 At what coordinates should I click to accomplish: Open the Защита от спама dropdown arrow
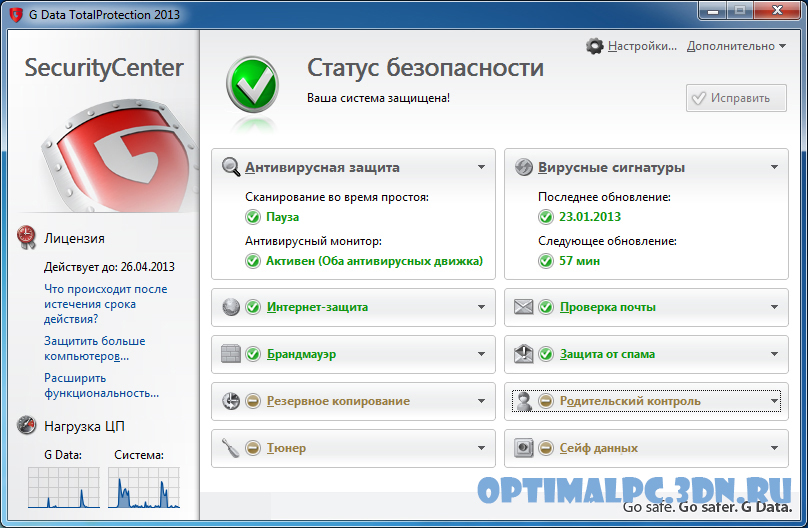(774, 354)
